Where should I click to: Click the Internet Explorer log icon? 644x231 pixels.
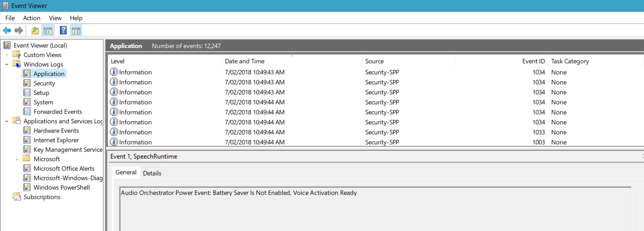pyautogui.click(x=27, y=140)
